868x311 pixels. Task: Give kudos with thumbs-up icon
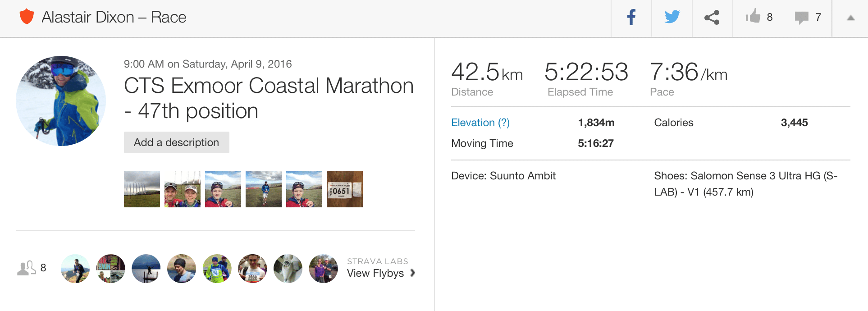pyautogui.click(x=753, y=17)
